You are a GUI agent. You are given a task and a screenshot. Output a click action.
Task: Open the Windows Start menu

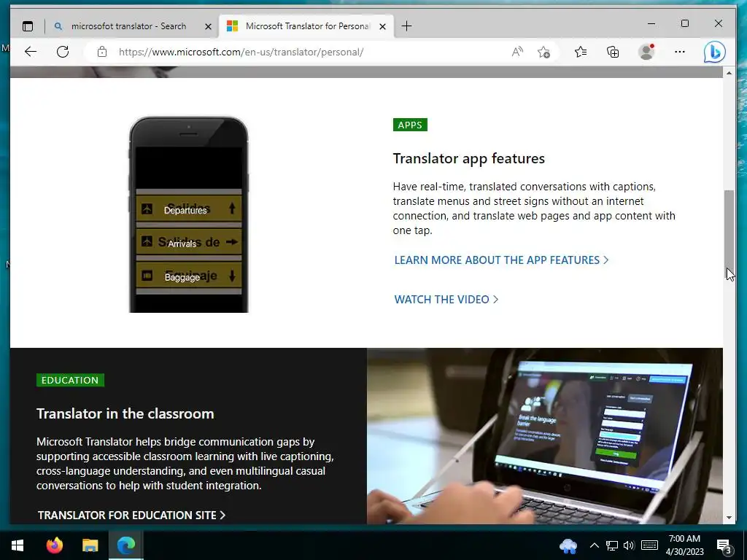tap(18, 545)
